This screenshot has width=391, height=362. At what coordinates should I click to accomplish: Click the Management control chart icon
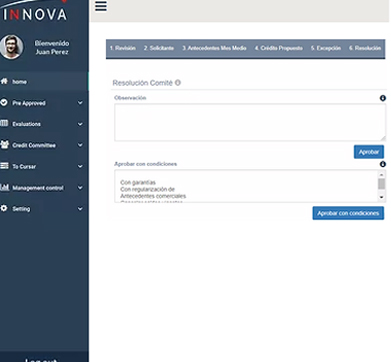pos(4,187)
